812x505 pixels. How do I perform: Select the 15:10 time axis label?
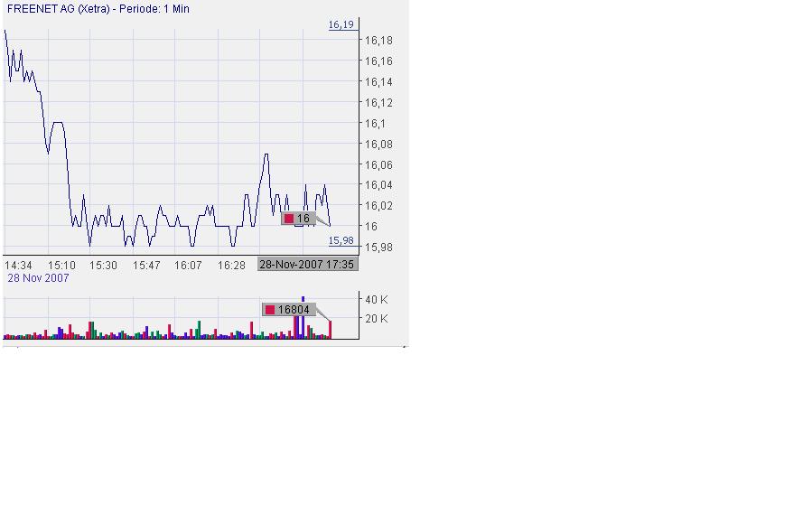coord(61,266)
